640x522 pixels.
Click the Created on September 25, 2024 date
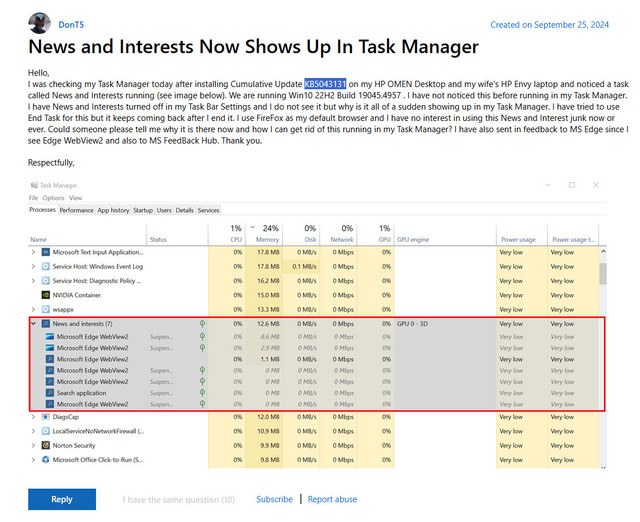pyautogui.click(x=549, y=25)
